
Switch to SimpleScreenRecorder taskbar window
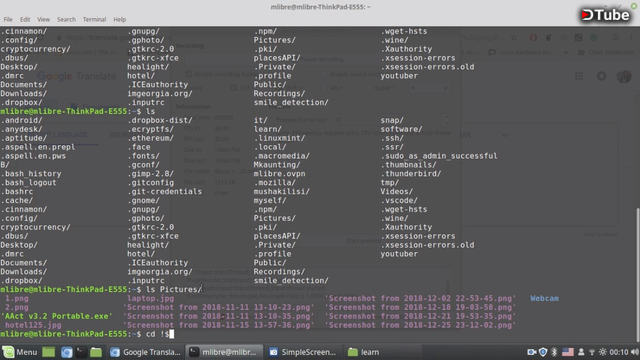click(x=302, y=352)
